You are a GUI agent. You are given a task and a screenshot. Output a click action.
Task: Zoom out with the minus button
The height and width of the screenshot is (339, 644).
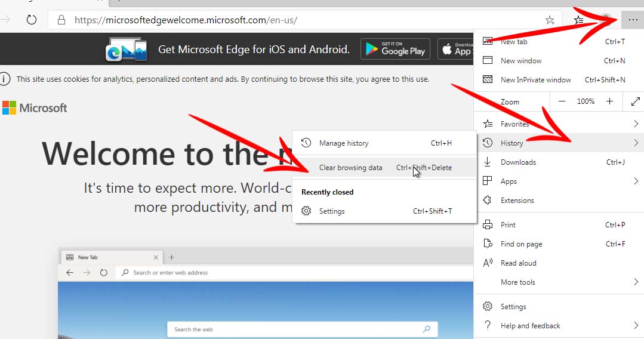[562, 102]
